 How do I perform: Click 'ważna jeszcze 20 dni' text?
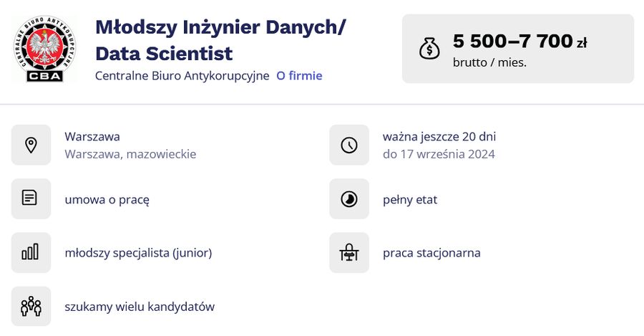click(439, 137)
